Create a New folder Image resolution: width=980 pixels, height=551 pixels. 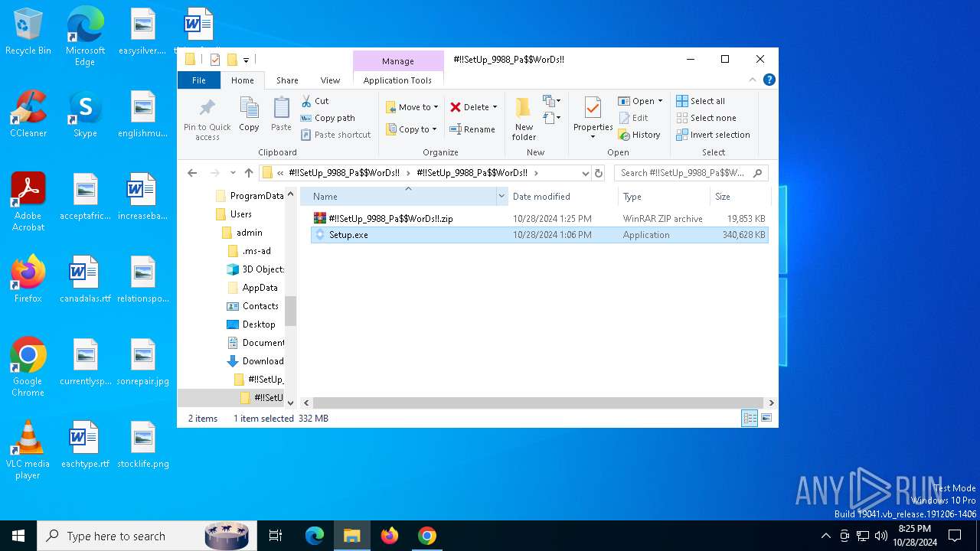coord(524,119)
